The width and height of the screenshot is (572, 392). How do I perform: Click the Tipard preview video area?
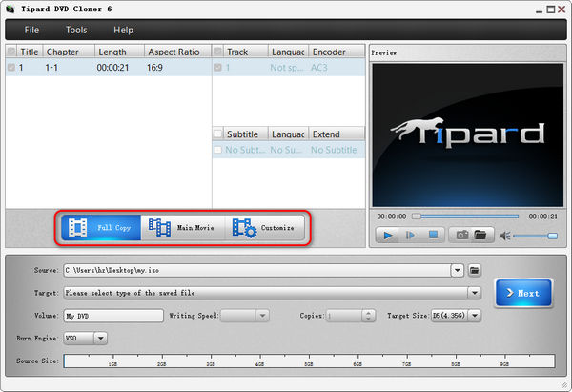(x=468, y=135)
